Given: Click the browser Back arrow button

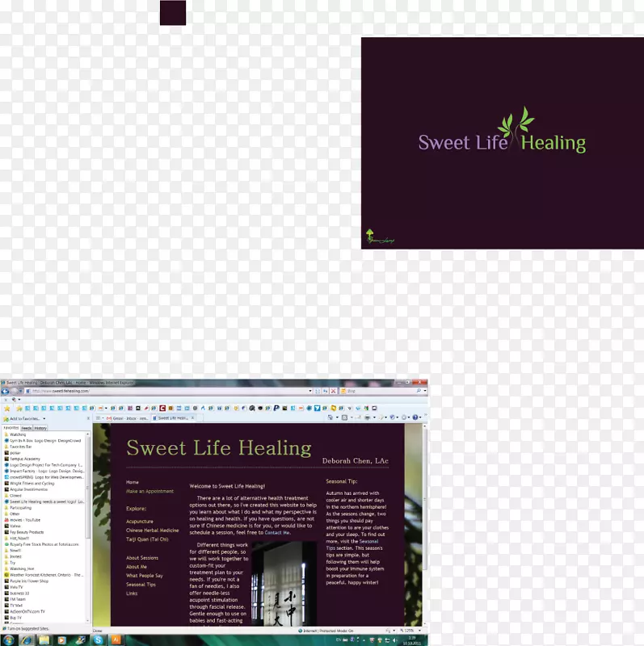Looking at the screenshot, I should [x=5, y=391].
